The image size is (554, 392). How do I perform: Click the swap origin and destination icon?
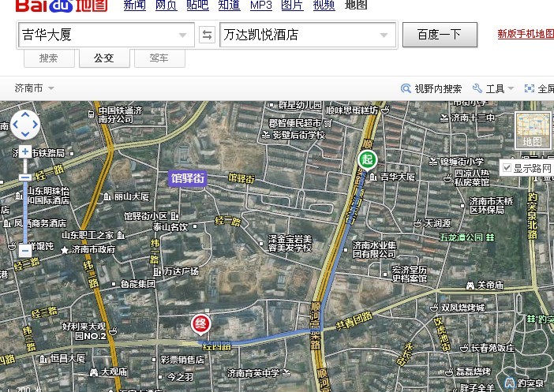207,35
